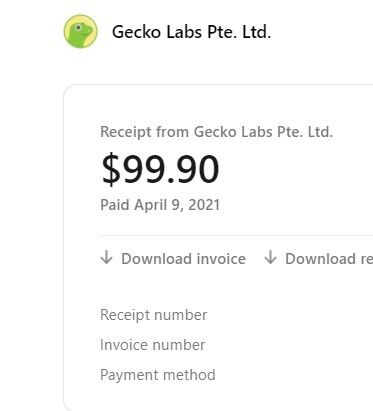Click the dollar sign in the amount
This screenshot has height=411, width=373.
(111, 169)
